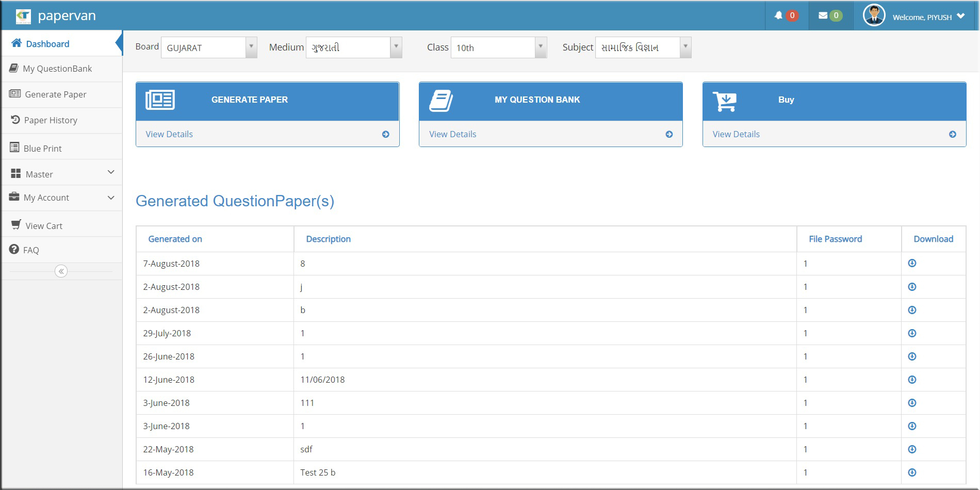This screenshot has width=980, height=490.
Task: Click the shopping cart Buy icon
Action: tap(724, 101)
